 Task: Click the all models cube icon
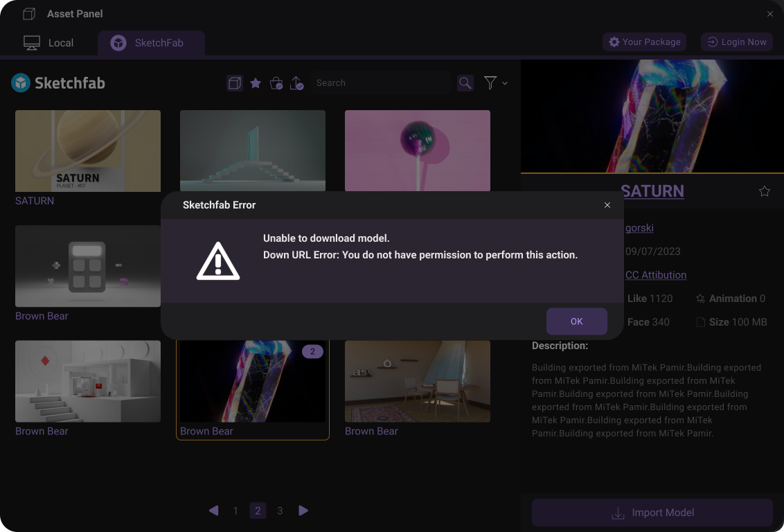[x=235, y=83]
